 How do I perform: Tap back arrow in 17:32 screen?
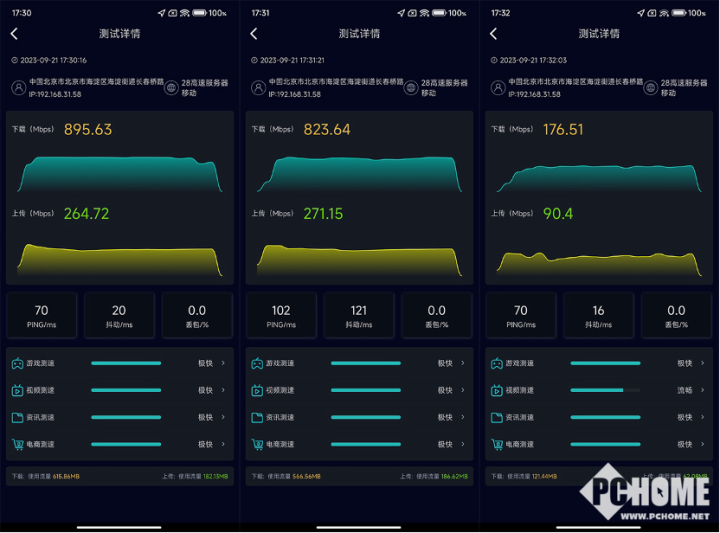coord(494,34)
